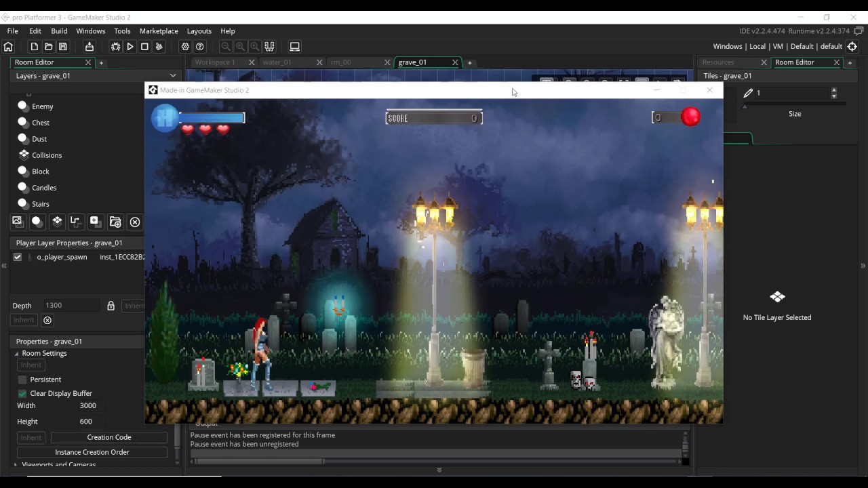Add new workspace tab plus button

pyautogui.click(x=469, y=63)
